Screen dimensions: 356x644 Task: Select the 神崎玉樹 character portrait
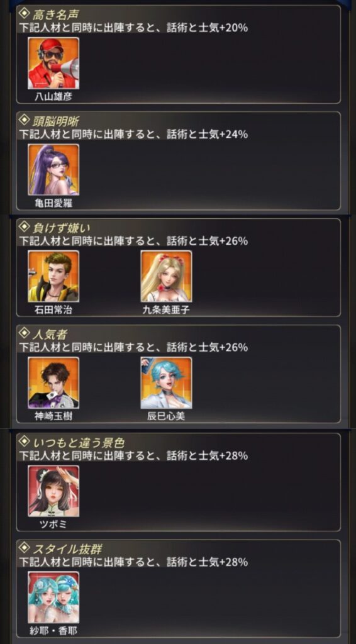coord(53,382)
